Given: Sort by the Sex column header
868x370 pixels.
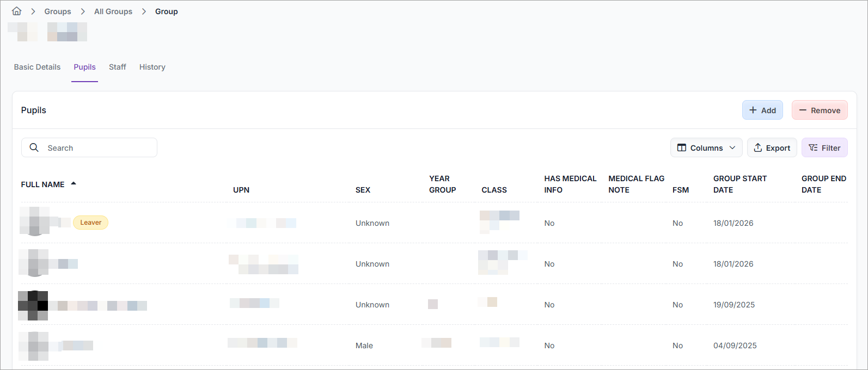Looking at the screenshot, I should [363, 190].
